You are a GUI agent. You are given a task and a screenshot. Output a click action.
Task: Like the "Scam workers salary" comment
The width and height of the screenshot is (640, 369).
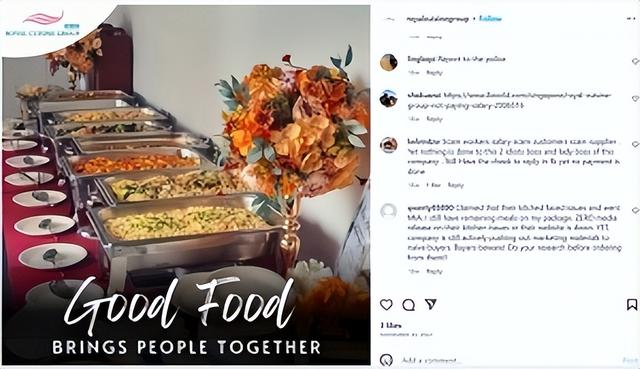click(636, 144)
